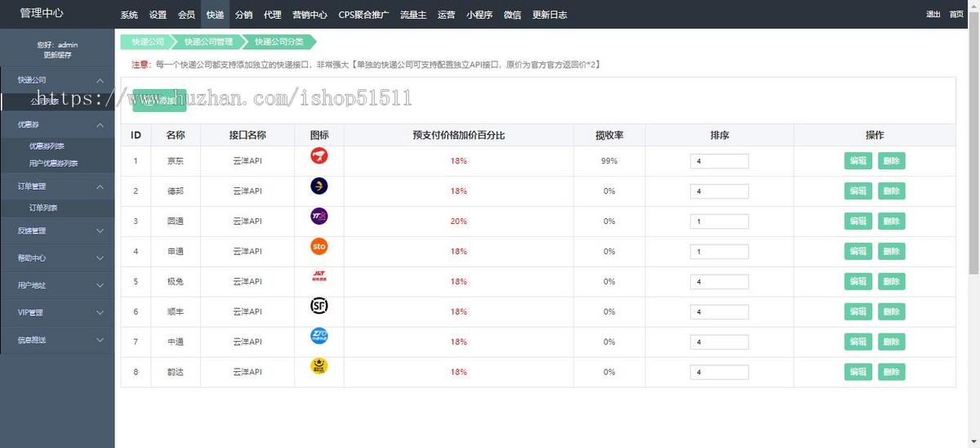Select the 快递公司 breadcrumb tab
The width and height of the screenshot is (980, 448).
[x=148, y=42]
